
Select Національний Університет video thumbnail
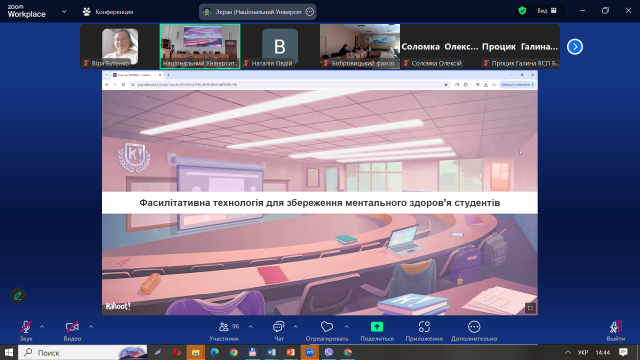(200, 46)
